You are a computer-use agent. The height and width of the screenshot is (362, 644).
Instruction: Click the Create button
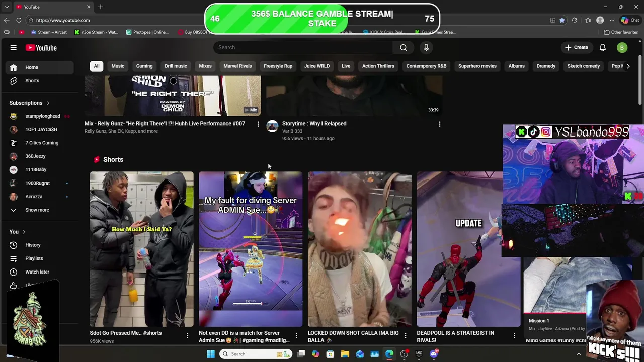click(576, 47)
